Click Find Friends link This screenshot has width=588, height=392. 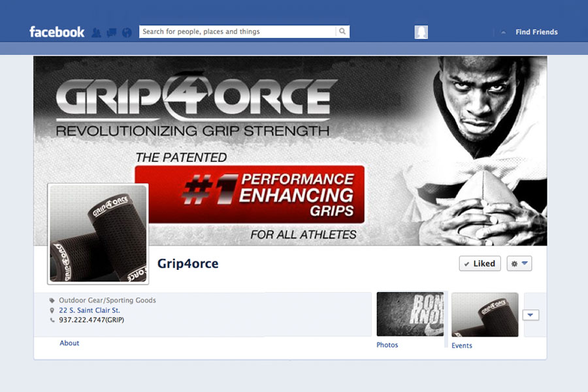(536, 32)
